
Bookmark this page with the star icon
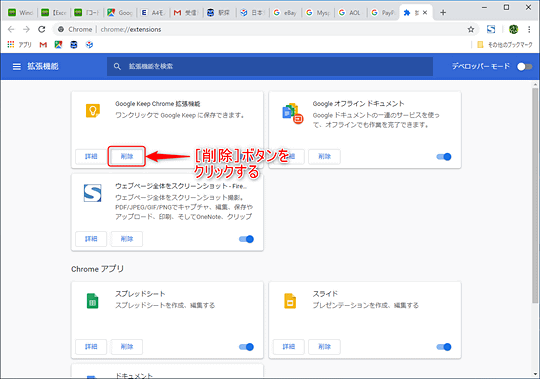coord(471,30)
